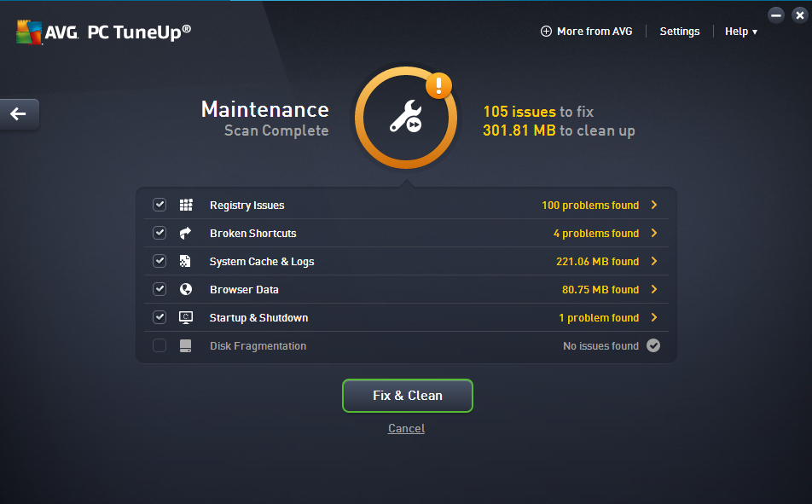Click the AVG logo icon
Image resolution: width=812 pixels, height=504 pixels.
click(29, 32)
